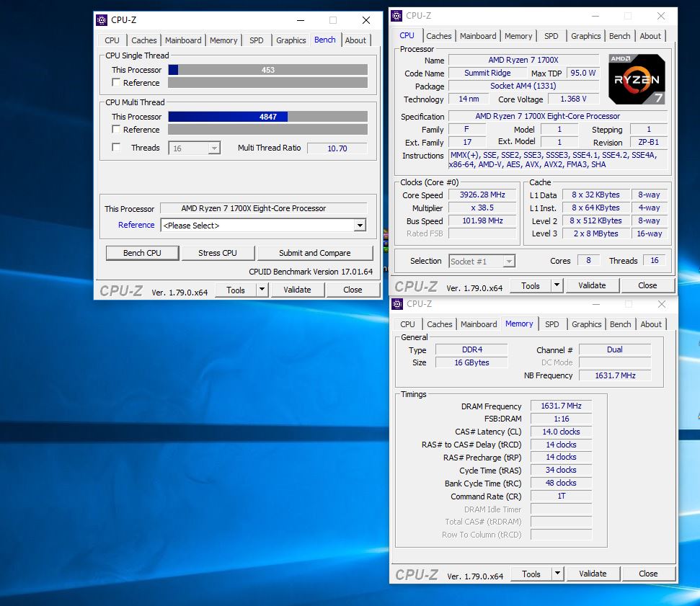Click the Core Voltage value 1.368 V
The width and height of the screenshot is (700, 606).
click(573, 99)
